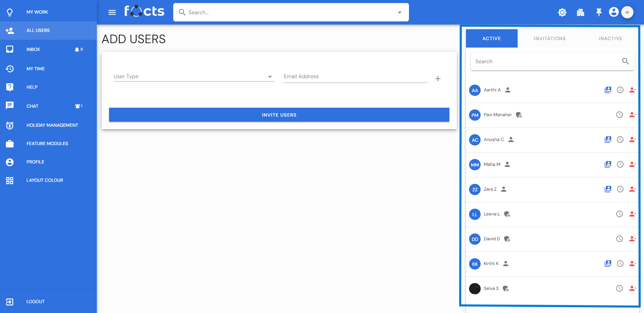This screenshot has width=644, height=313.
Task: Click the clock icon for Pavi Manaher
Action: (620, 115)
